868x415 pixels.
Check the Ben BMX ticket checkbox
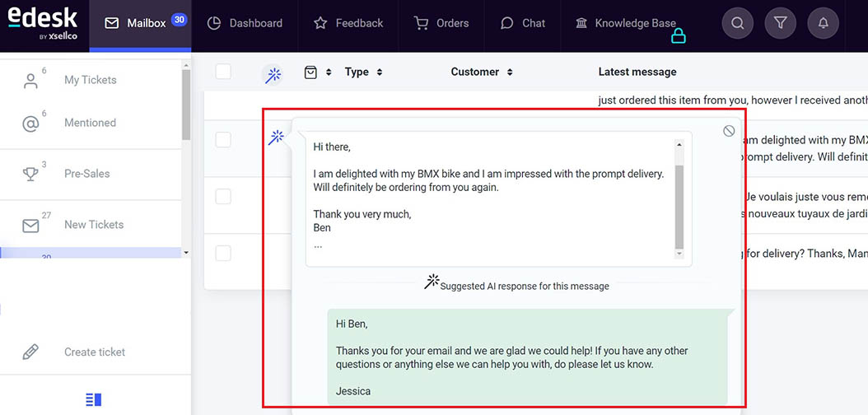pyautogui.click(x=223, y=140)
